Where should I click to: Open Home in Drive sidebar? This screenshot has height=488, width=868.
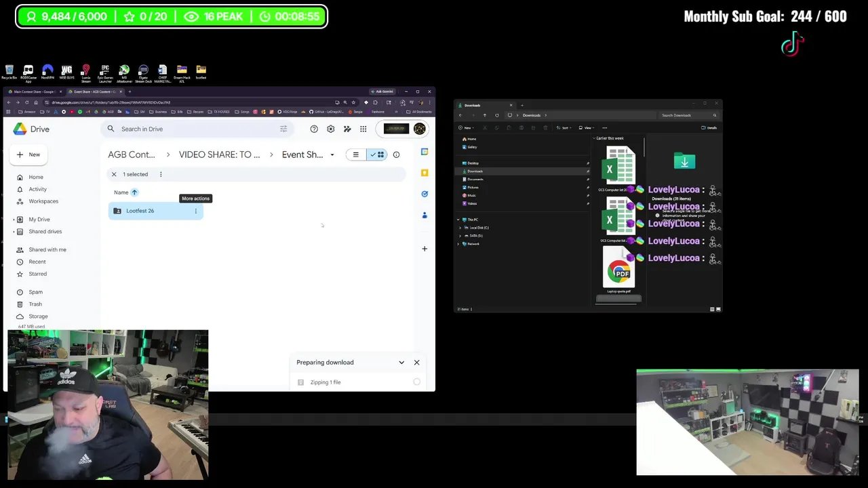click(36, 177)
